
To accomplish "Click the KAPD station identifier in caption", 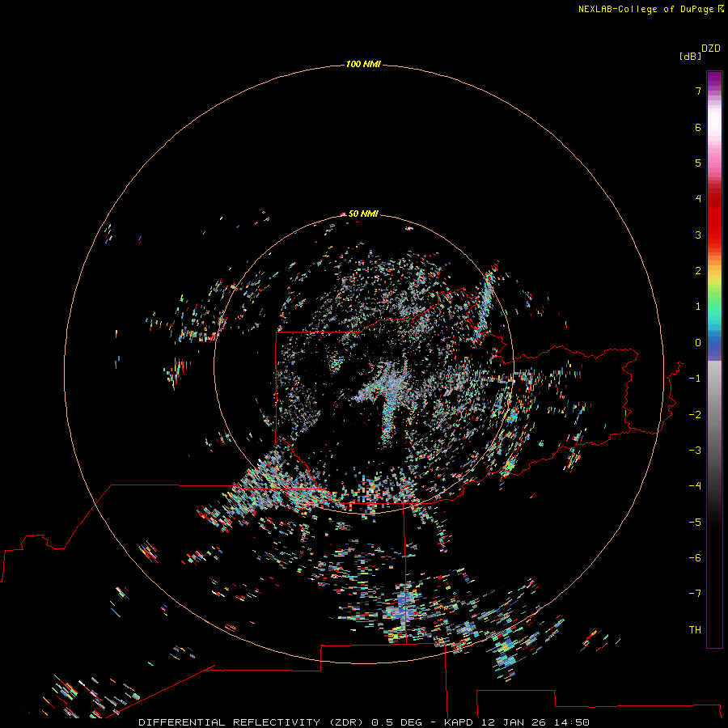I will click(459, 722).
